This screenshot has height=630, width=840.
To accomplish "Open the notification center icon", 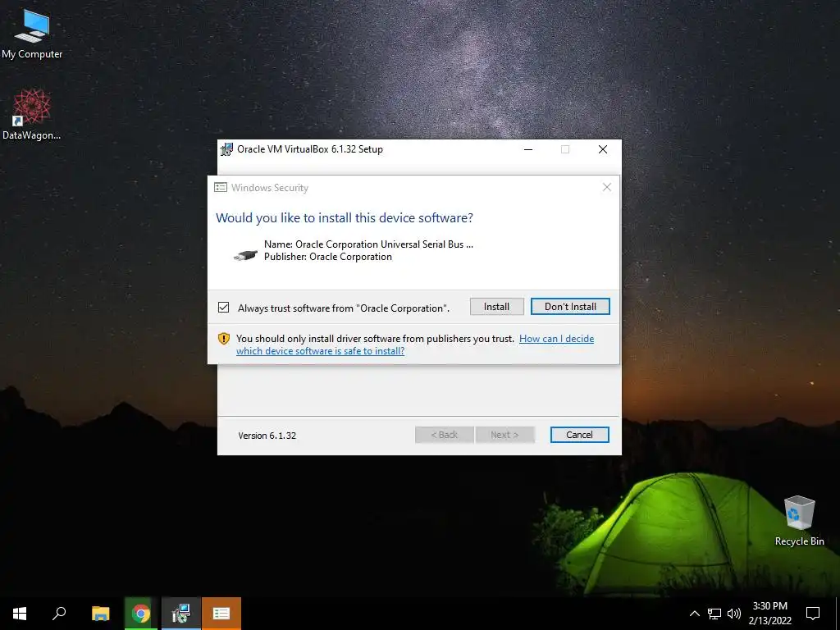I will 813,614.
